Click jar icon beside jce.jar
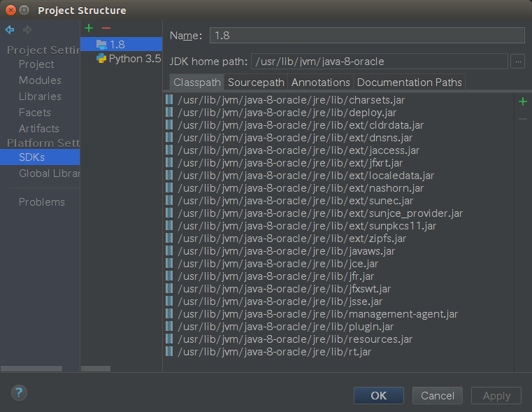Image resolution: width=532 pixels, height=412 pixels. tap(169, 263)
